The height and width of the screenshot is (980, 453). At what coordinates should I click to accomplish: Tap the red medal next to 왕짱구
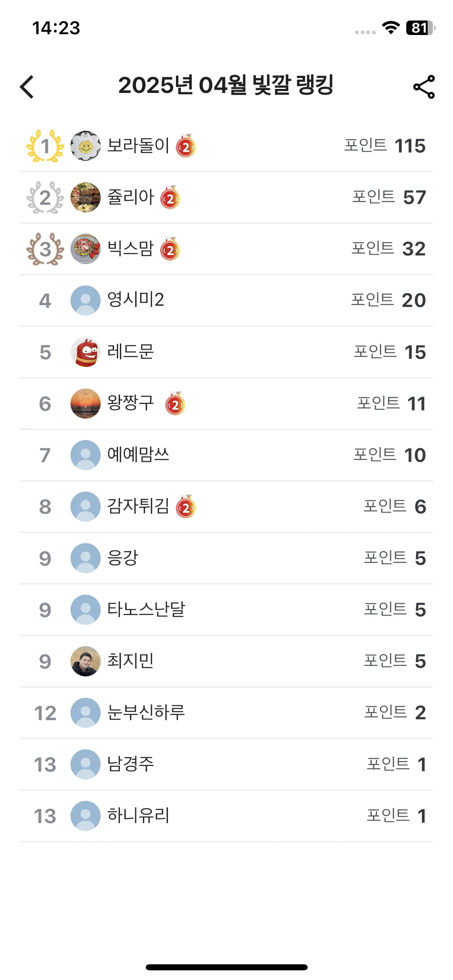(x=175, y=403)
